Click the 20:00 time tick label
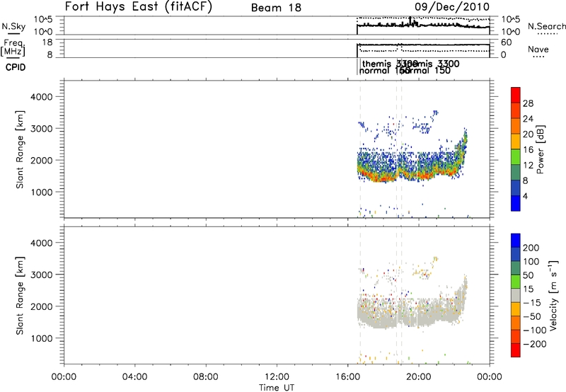 (419, 377)
